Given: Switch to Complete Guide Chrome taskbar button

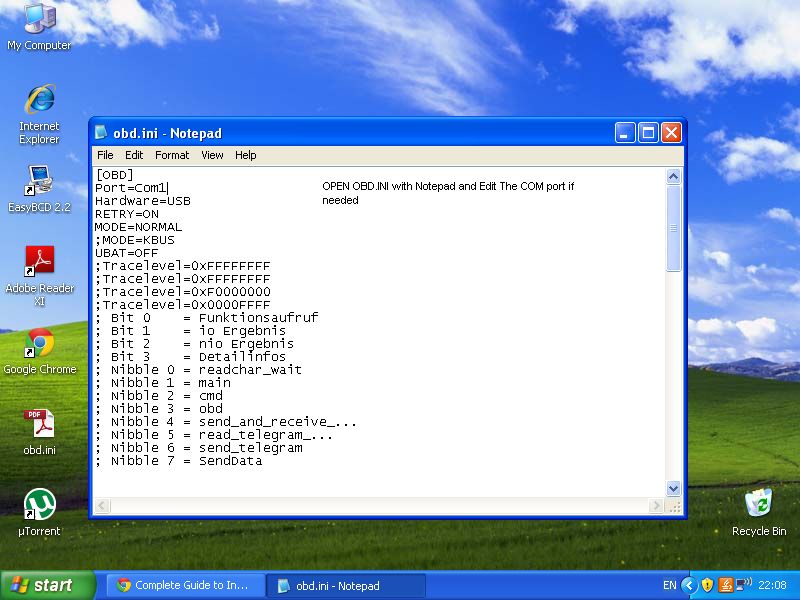Looking at the screenshot, I should [x=187, y=586].
